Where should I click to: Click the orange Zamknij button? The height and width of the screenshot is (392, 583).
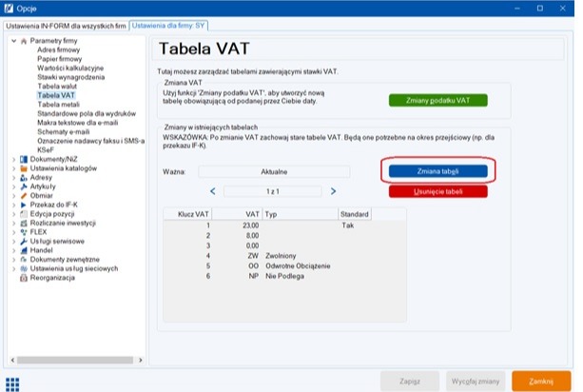[x=541, y=382]
